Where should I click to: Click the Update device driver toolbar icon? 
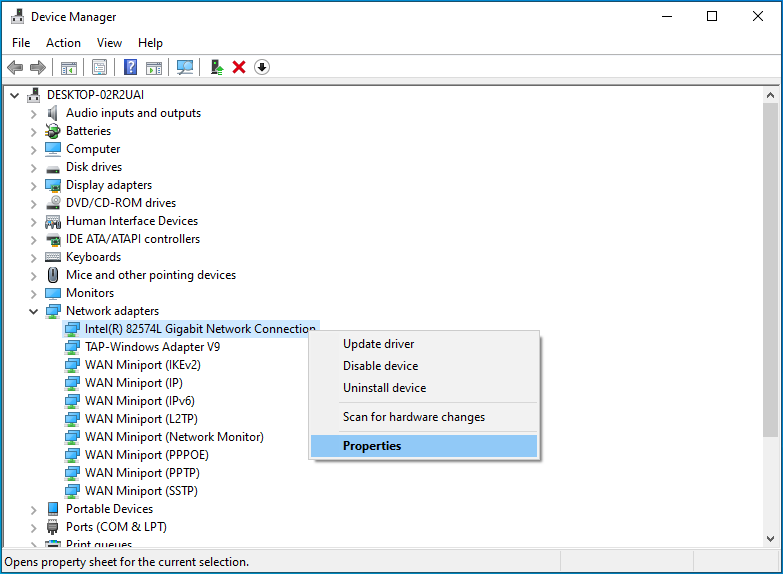point(216,67)
